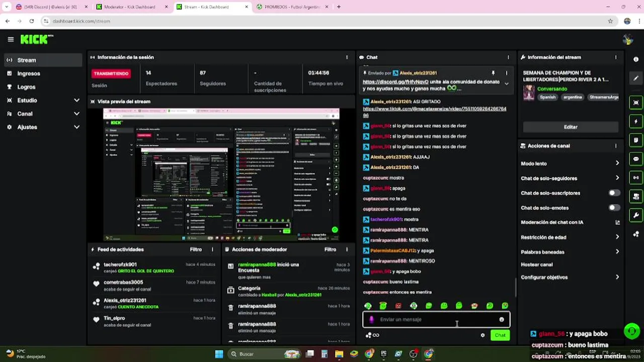The width and height of the screenshot is (644, 362).
Task: Toggle the moderator actions widget icon
Action: [x=636, y=197]
